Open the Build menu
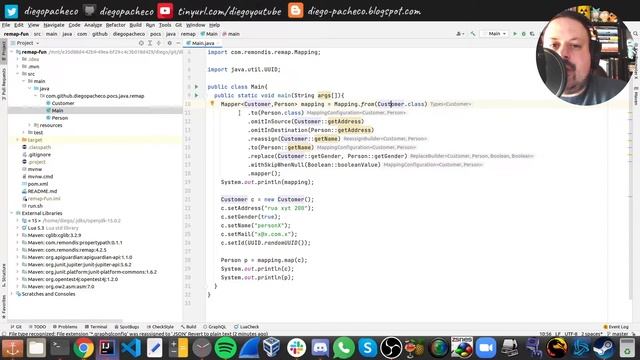 (x=136, y=25)
